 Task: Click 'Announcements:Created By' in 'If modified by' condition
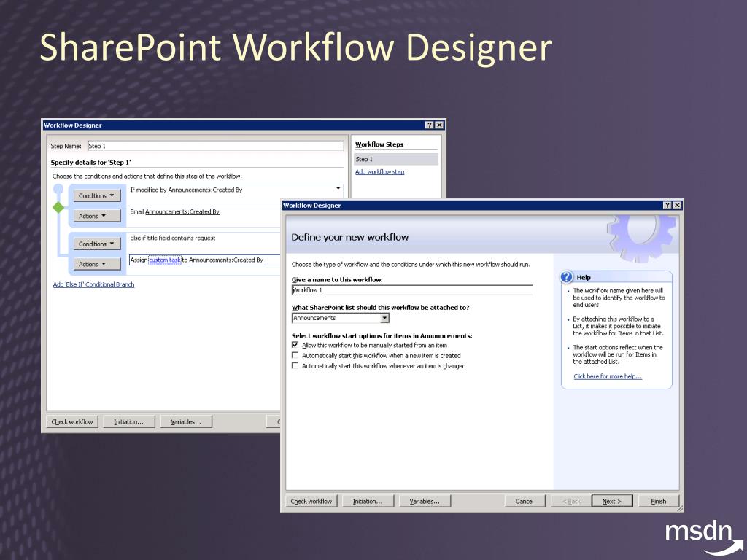pyautogui.click(x=205, y=190)
